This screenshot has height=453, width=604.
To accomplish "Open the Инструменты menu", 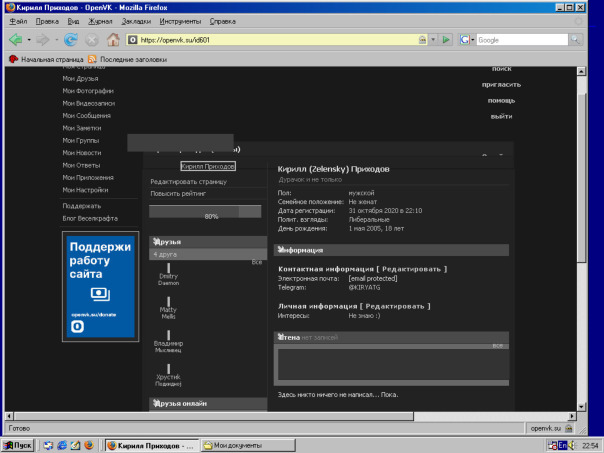I will coord(179,20).
